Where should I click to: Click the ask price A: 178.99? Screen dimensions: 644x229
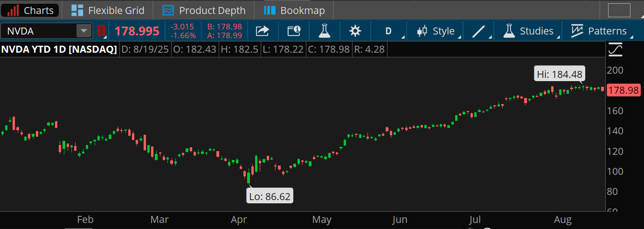224,35
